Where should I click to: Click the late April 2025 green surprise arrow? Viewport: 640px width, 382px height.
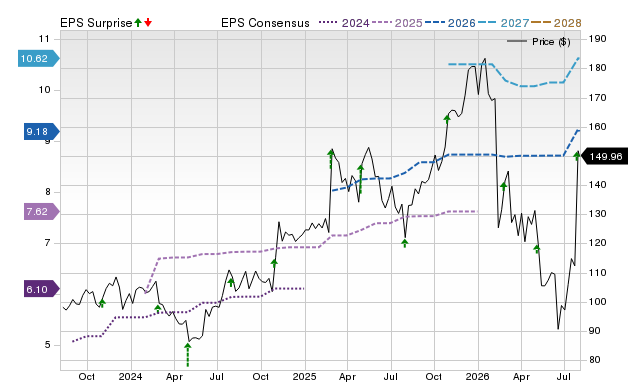pyautogui.click(x=360, y=179)
